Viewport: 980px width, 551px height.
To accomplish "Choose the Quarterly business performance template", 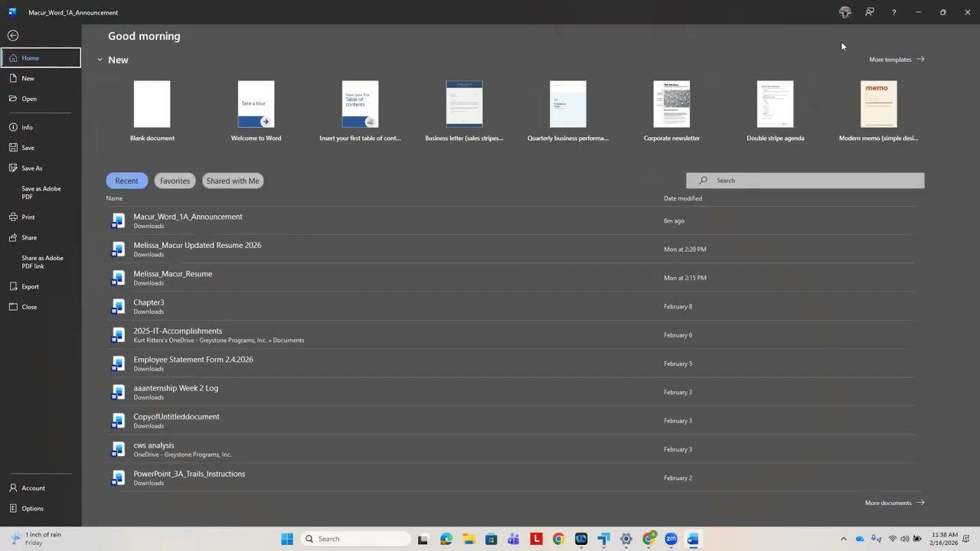I will (x=568, y=111).
